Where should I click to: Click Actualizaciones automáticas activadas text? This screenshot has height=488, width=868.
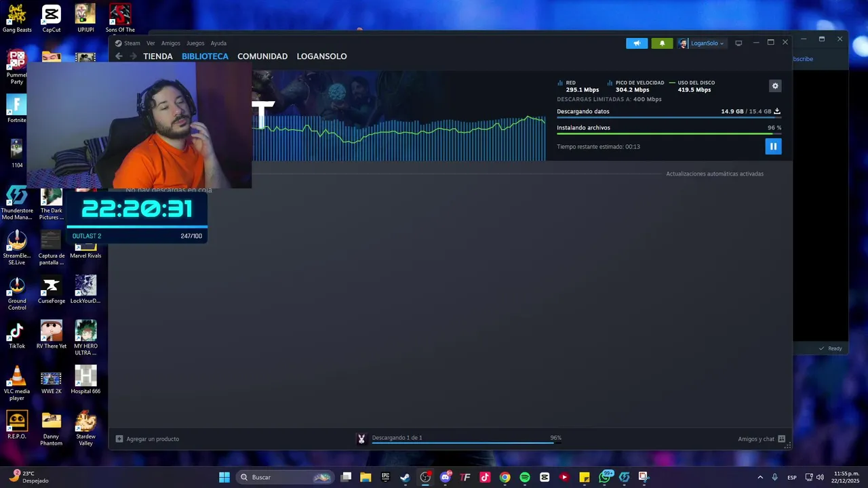point(715,174)
